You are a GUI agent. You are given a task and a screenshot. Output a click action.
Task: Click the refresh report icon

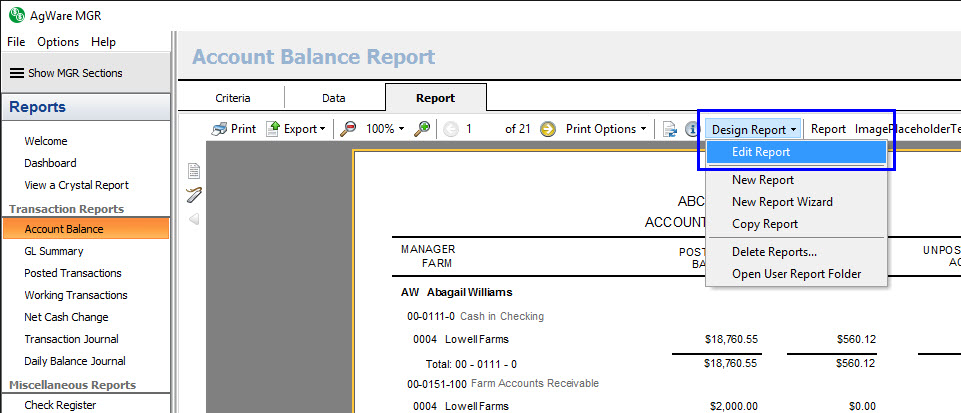[669, 129]
